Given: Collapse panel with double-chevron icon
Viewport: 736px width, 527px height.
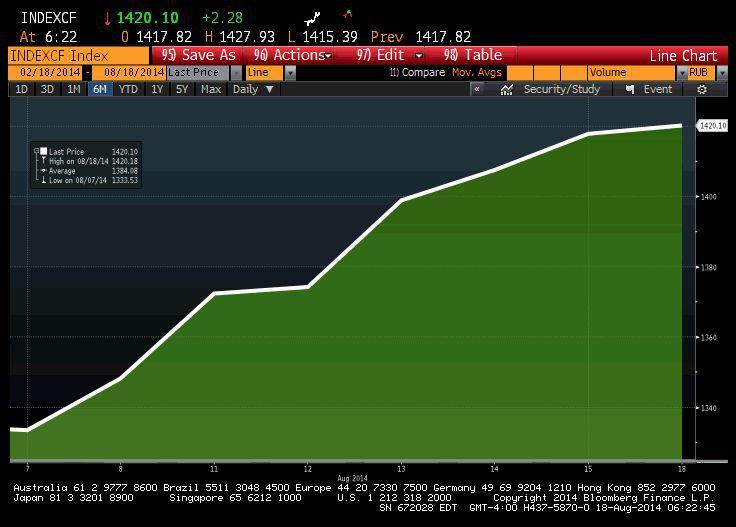Looking at the screenshot, I should [477, 89].
